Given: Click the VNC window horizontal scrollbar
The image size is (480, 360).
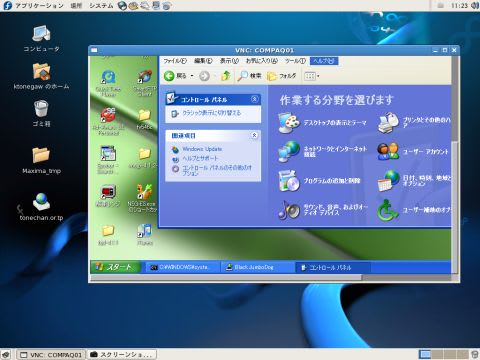Looking at the screenshot, I should (226, 277).
